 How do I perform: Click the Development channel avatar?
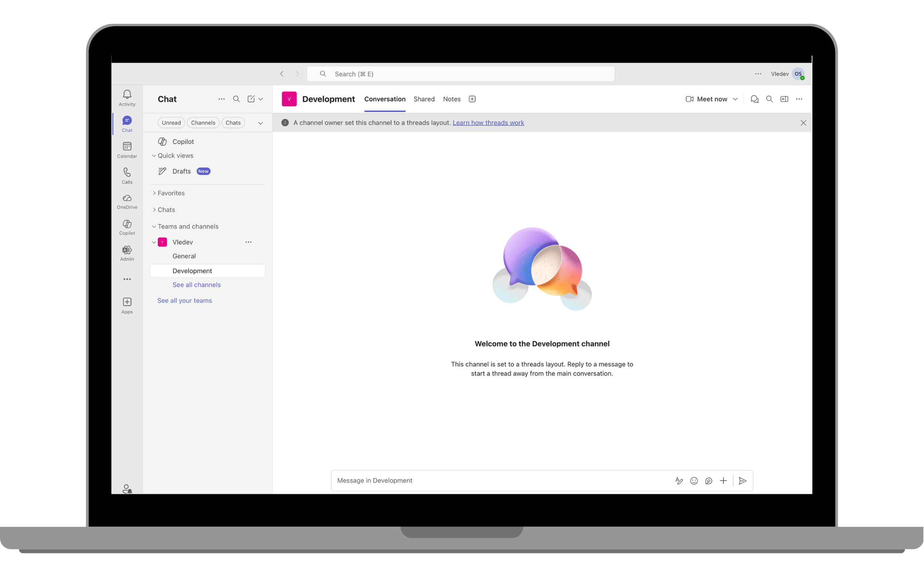(289, 99)
